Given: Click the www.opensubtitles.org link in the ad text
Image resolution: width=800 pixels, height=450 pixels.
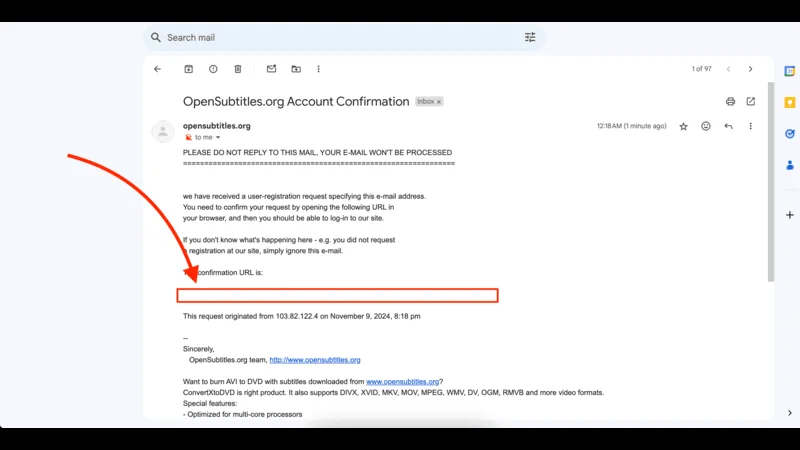Looking at the screenshot, I should click(402, 382).
